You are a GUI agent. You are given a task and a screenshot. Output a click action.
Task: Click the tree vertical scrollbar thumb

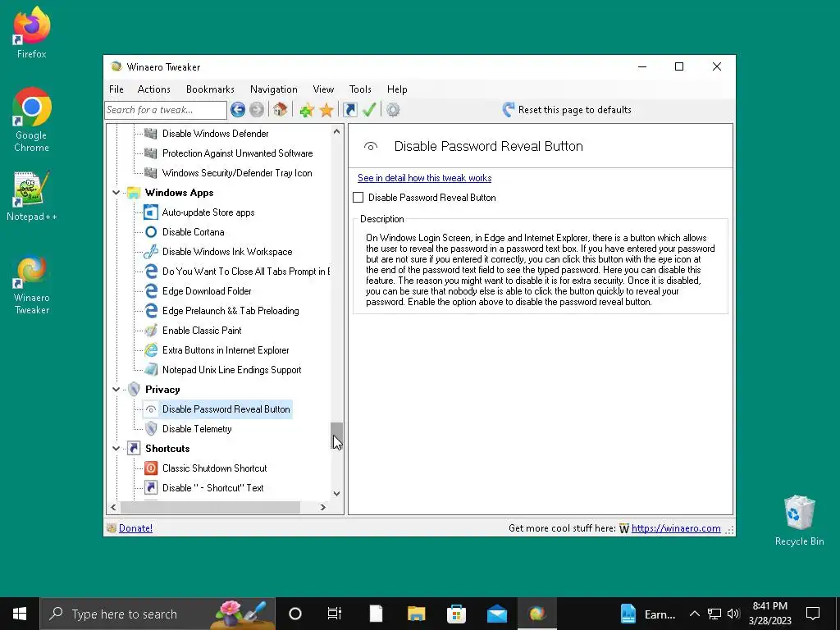[336, 436]
